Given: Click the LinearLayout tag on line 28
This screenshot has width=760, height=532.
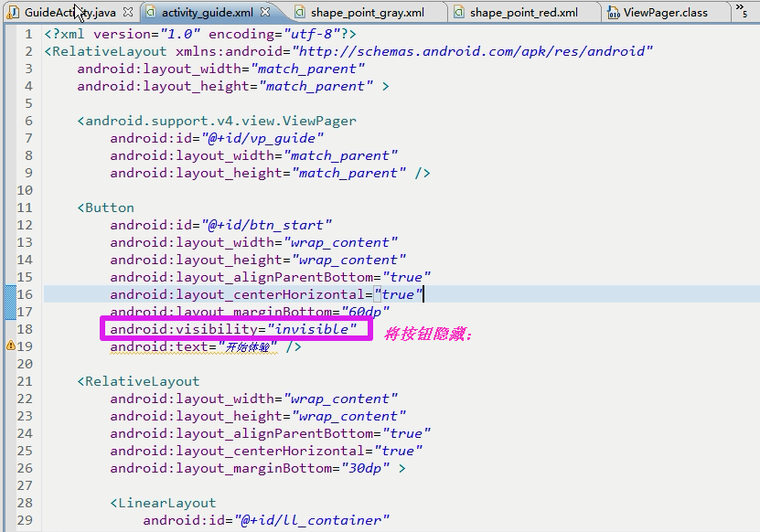Looking at the screenshot, I should tap(166, 503).
